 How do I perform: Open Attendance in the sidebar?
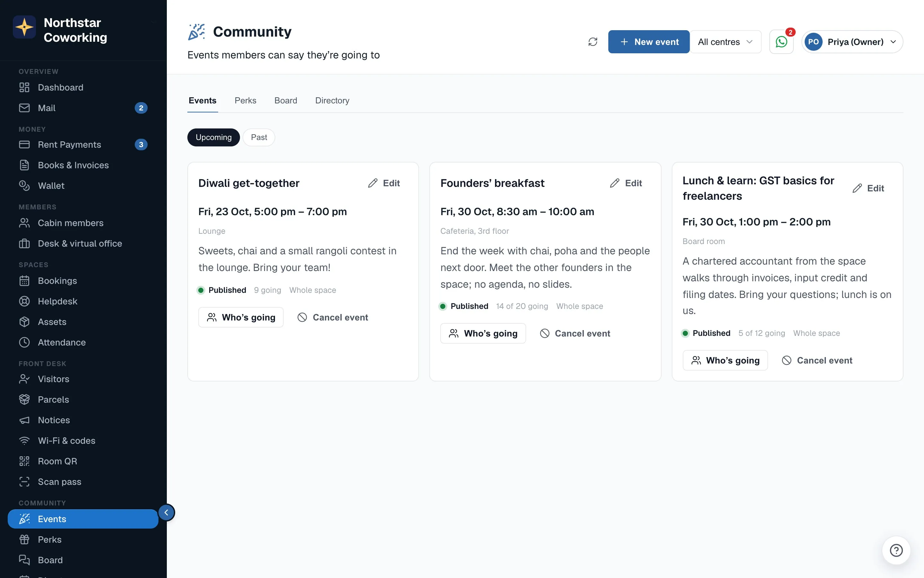click(x=83, y=342)
